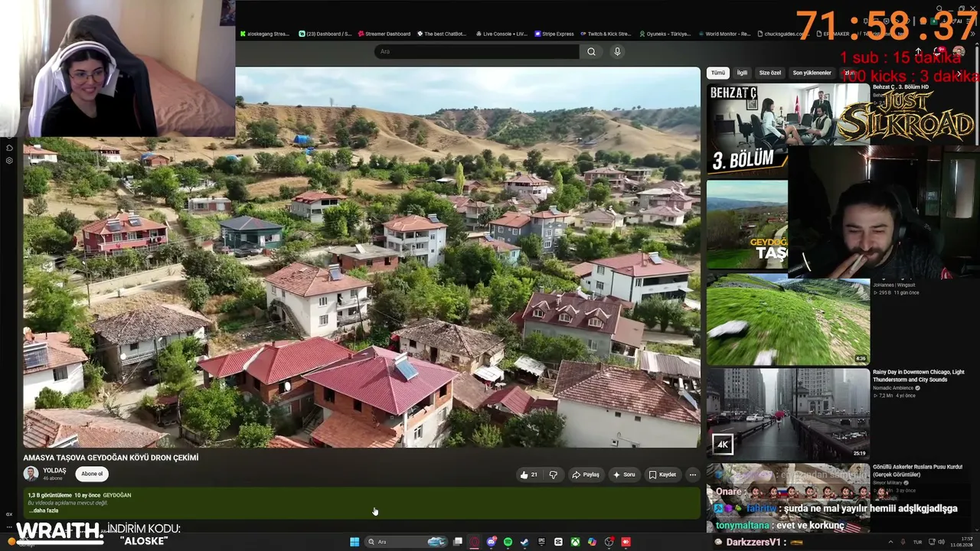Screen dimensions: 980x551
Task: Open Discord from the taskbar
Action: (491, 542)
